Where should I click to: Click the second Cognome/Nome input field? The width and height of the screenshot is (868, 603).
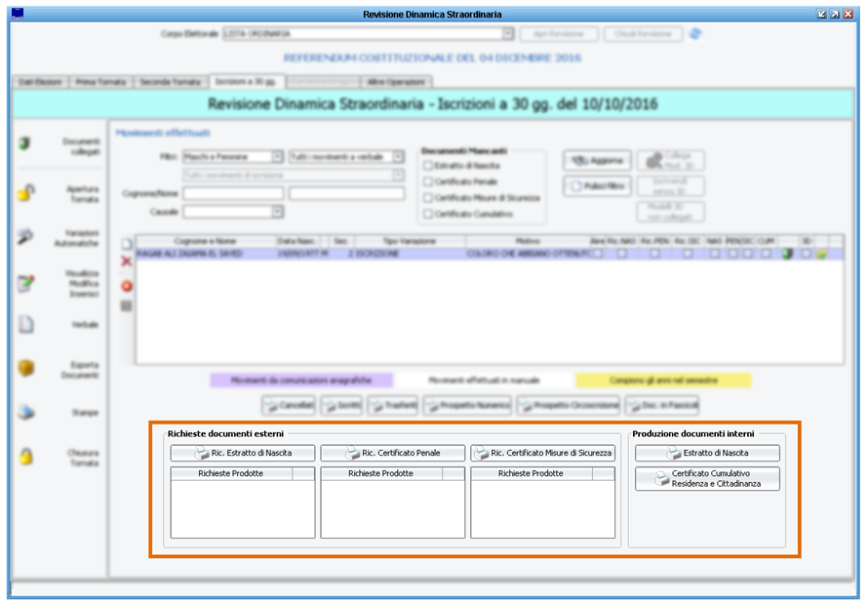(x=346, y=194)
